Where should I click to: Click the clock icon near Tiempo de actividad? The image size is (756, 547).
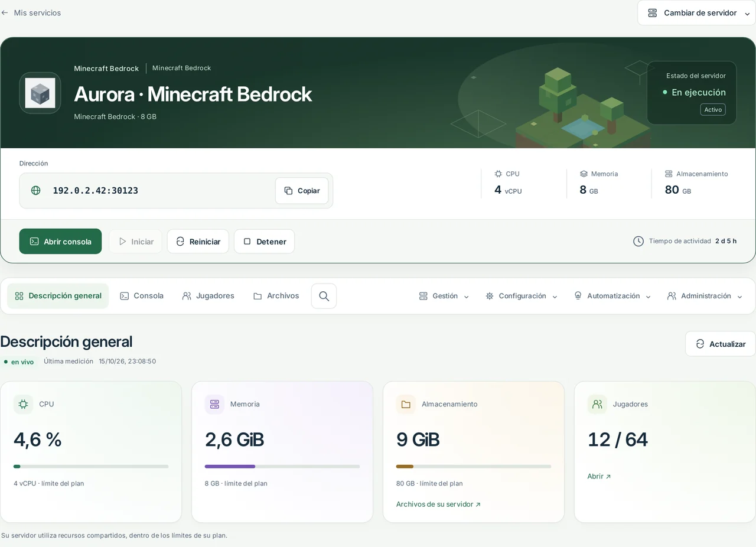[x=638, y=241]
